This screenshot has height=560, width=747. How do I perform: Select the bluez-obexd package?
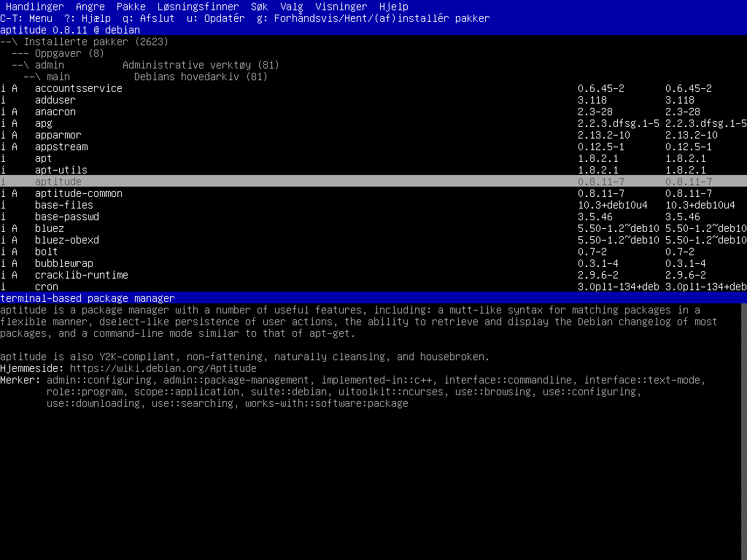(67, 240)
